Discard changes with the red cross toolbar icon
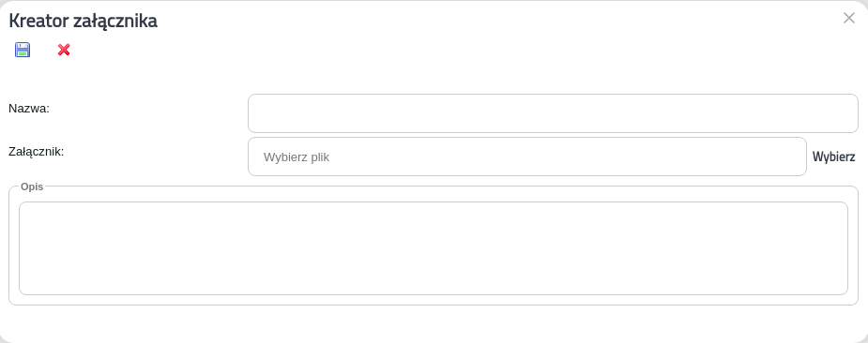 (x=64, y=50)
